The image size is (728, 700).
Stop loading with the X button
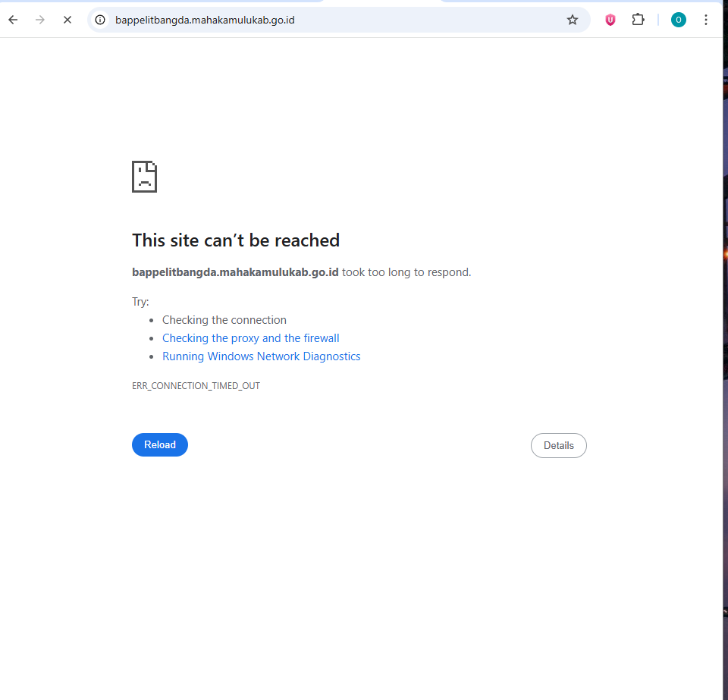(67, 20)
